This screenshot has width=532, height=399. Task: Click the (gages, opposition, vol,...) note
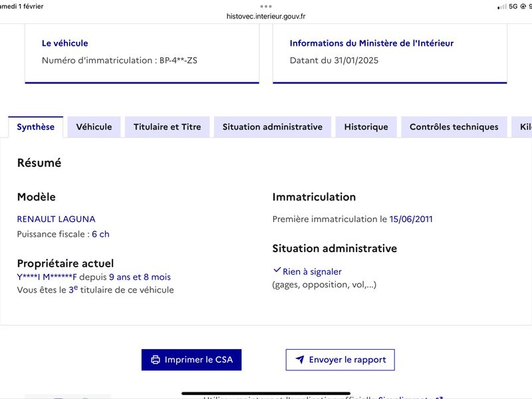tap(325, 285)
